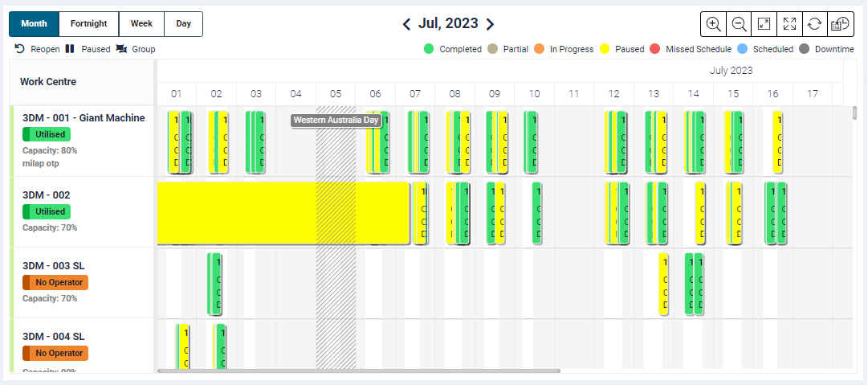Image resolution: width=868 pixels, height=385 pixels.
Task: Switch to the Fortnight view tab
Action: click(x=88, y=24)
